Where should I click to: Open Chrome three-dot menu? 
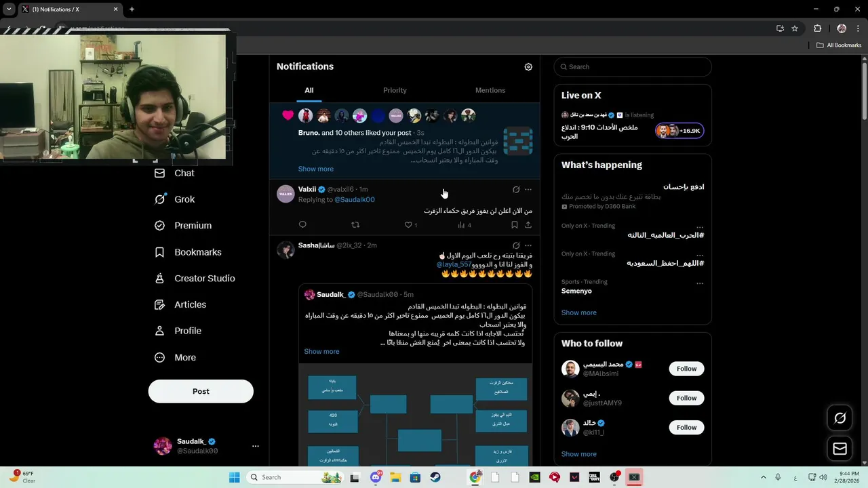click(858, 28)
